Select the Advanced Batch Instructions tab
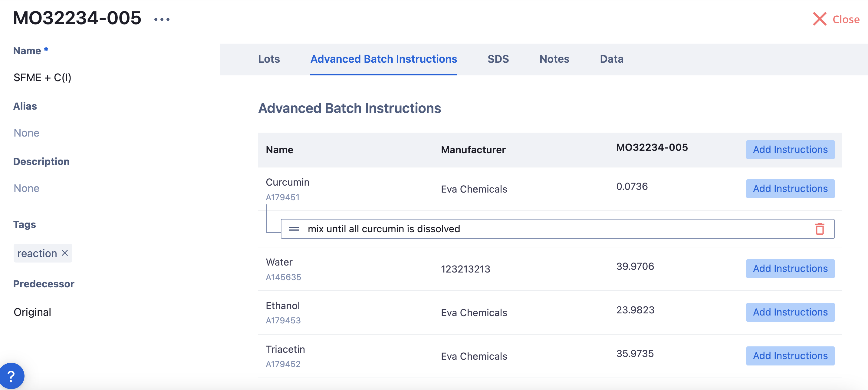The image size is (868, 390). 383,59
